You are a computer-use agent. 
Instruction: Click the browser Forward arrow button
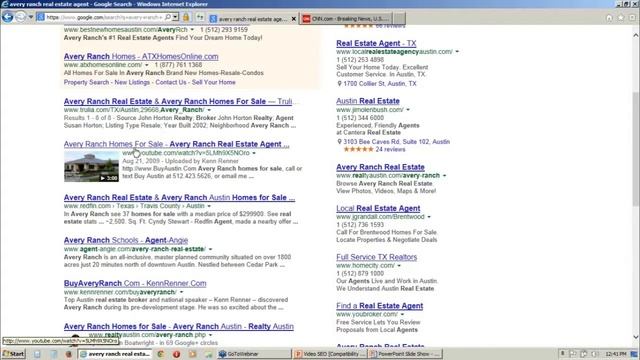20,17
